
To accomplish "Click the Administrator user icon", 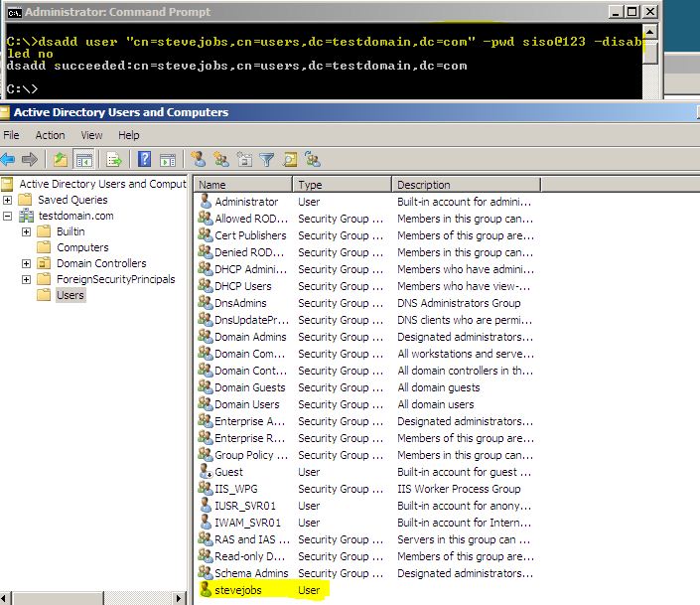I will [206, 201].
